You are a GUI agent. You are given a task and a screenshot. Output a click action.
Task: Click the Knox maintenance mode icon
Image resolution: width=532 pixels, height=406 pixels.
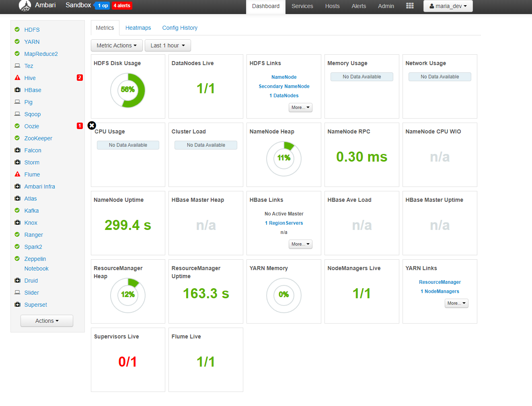[17, 222]
